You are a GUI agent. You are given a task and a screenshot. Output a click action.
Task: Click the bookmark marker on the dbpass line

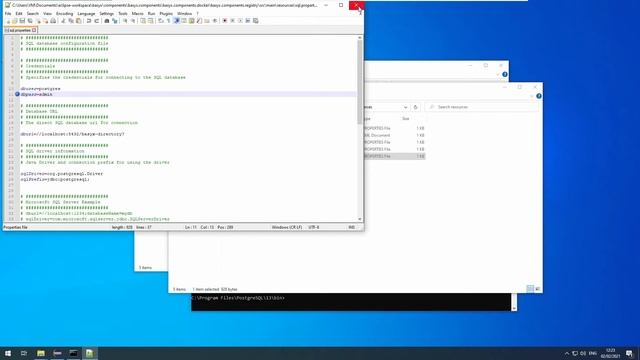coord(17,94)
